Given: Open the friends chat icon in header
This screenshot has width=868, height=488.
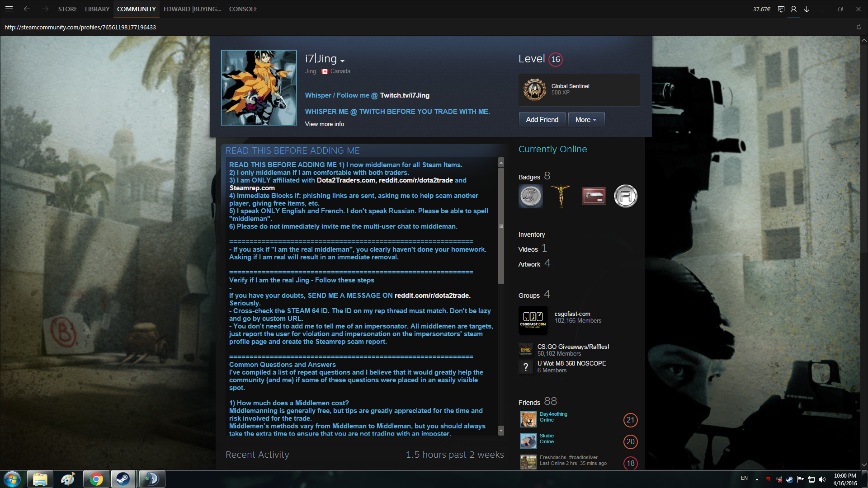Looking at the screenshot, I should (x=781, y=9).
